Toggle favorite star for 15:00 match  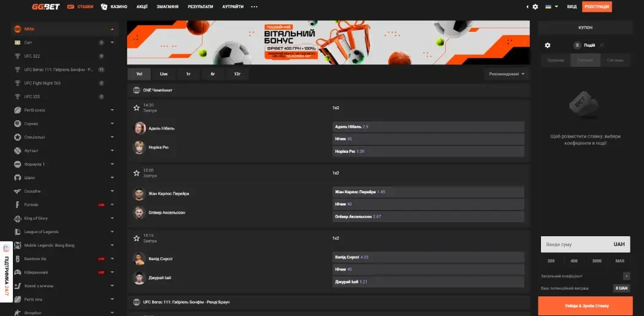click(x=137, y=172)
